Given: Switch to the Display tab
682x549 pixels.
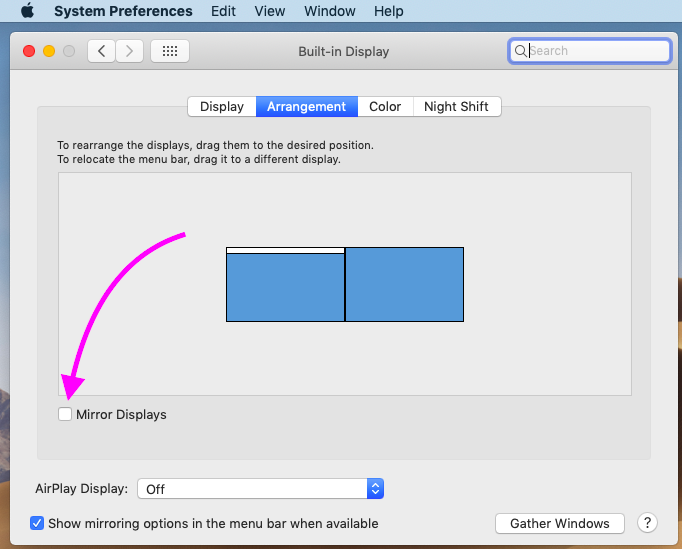Looking at the screenshot, I should click(222, 107).
